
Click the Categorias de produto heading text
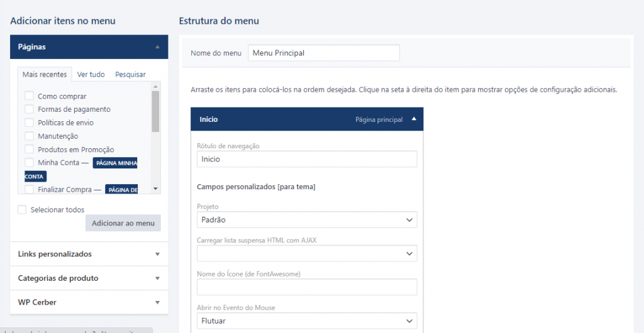coord(58,278)
